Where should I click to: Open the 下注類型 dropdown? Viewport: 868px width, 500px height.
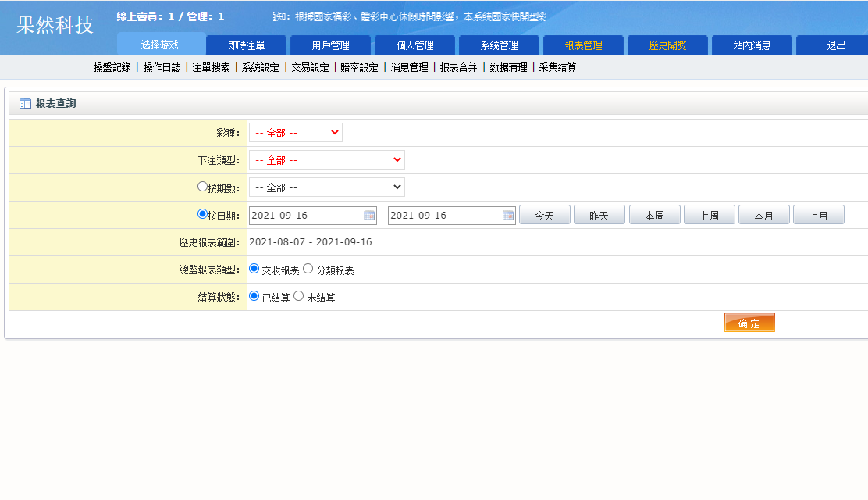point(326,159)
